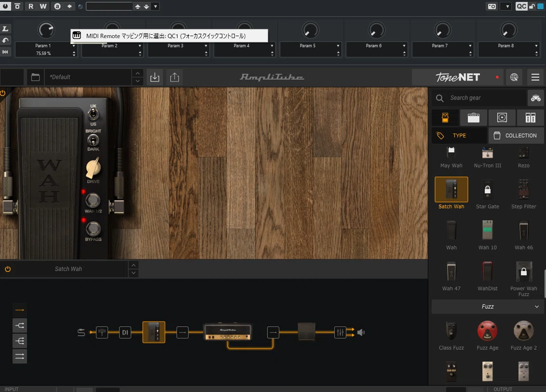Adjust the Param 1 knob
The image size is (546, 392).
coord(46,30)
